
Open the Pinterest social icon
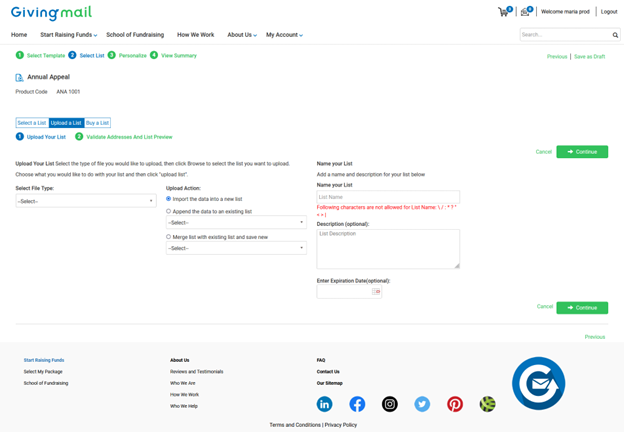(x=455, y=404)
